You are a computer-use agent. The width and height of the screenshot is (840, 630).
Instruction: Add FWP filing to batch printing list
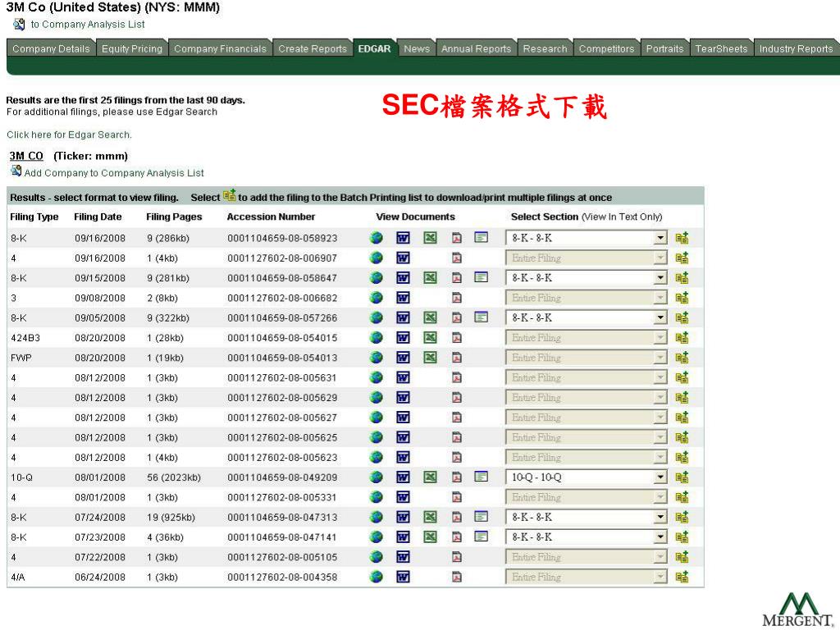[x=682, y=358]
